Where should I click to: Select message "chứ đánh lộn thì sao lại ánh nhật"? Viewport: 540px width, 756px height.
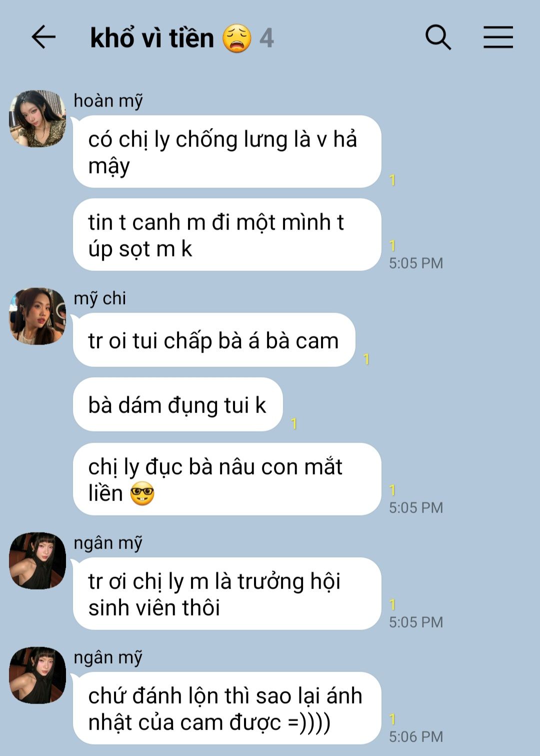pos(227,708)
